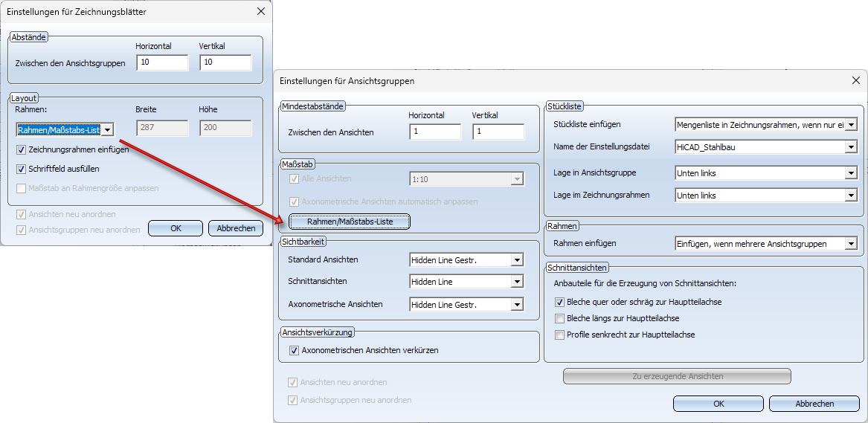Click Horizontal spacing field for Ansichtsgruppen
The width and height of the screenshot is (868, 423).
[161, 62]
